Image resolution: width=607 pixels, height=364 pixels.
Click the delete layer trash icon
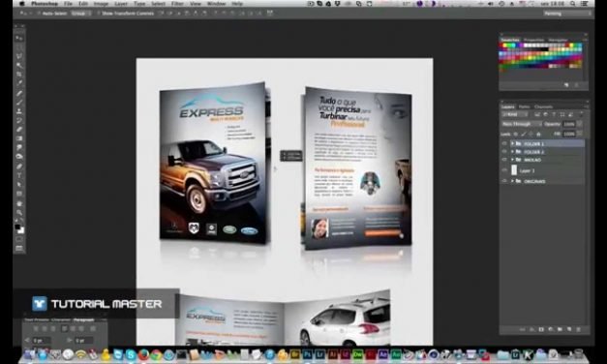(578, 329)
